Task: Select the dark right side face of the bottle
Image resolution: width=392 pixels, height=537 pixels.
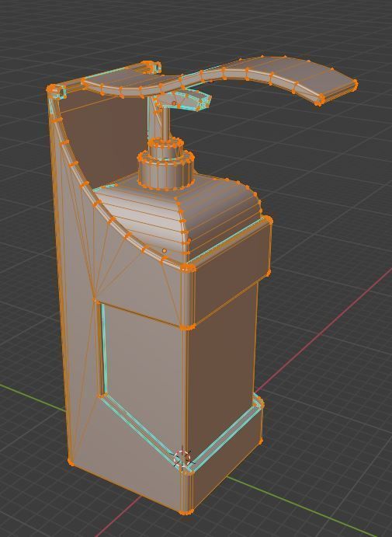Action: coord(222,371)
